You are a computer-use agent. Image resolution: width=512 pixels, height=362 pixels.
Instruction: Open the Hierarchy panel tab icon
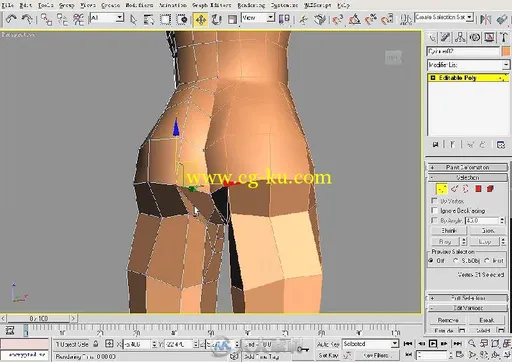(x=460, y=37)
